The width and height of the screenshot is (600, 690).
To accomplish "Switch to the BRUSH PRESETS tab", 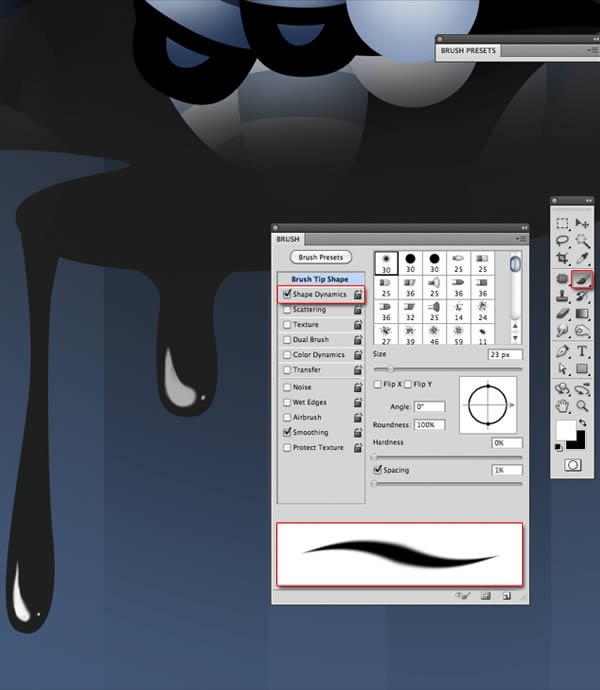I will [x=468, y=51].
